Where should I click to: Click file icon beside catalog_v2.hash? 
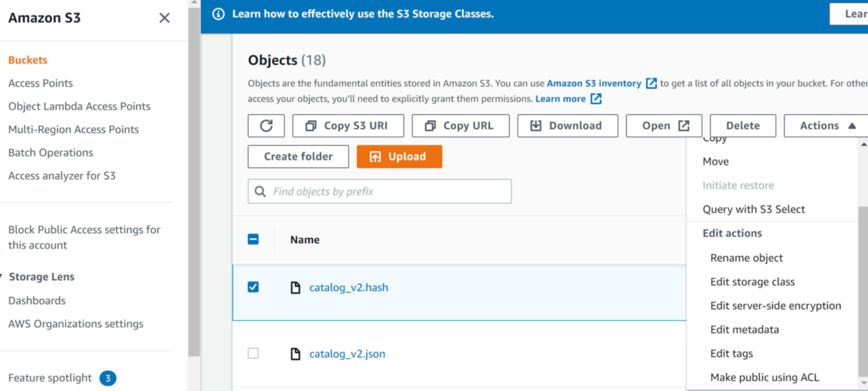click(x=295, y=288)
